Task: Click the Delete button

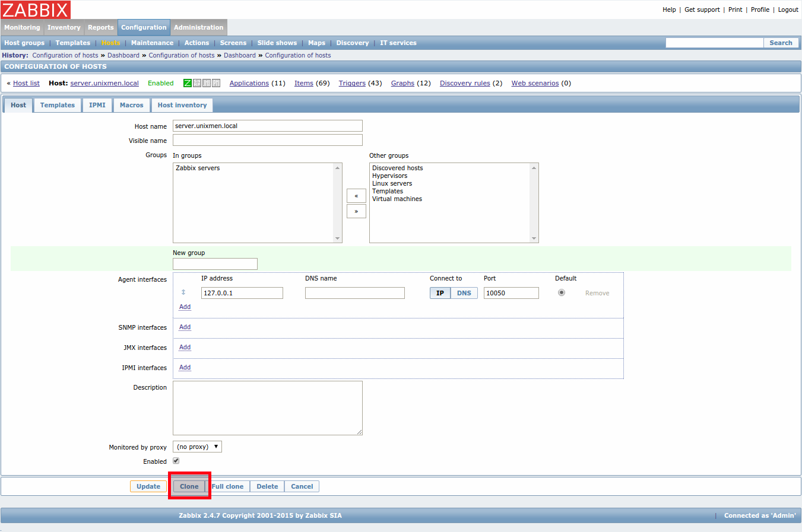Action: [267, 486]
